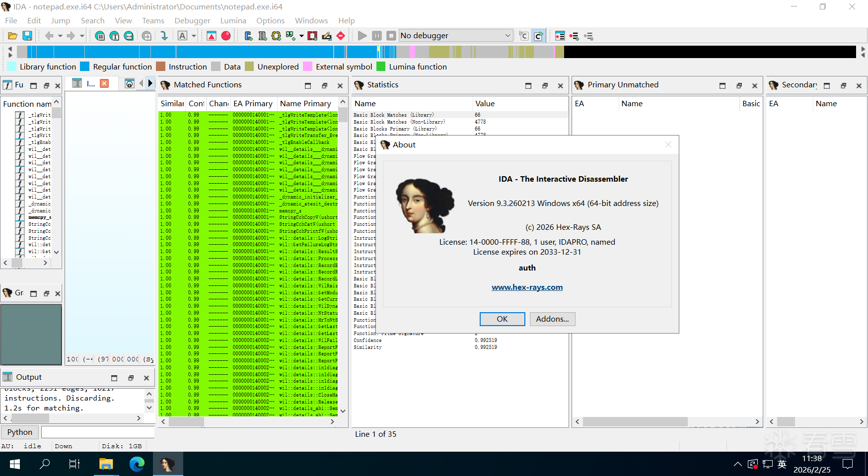
Task: Click the red brackets-with-plus toolbar icon
Action: 312,36
